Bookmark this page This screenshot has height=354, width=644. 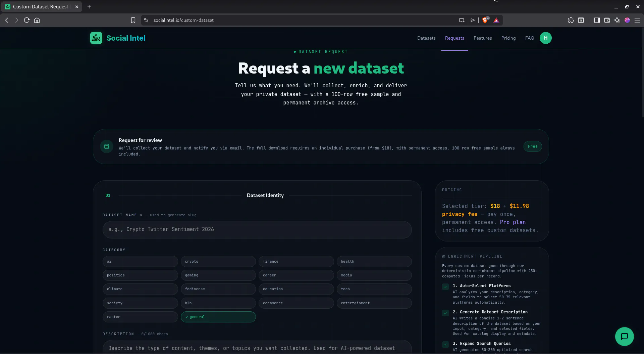(133, 20)
